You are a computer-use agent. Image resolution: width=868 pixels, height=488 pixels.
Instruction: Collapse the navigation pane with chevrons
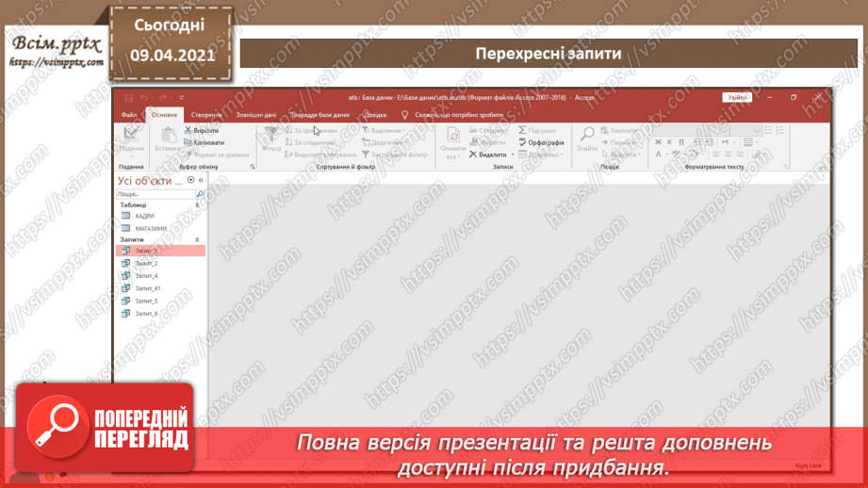201,180
